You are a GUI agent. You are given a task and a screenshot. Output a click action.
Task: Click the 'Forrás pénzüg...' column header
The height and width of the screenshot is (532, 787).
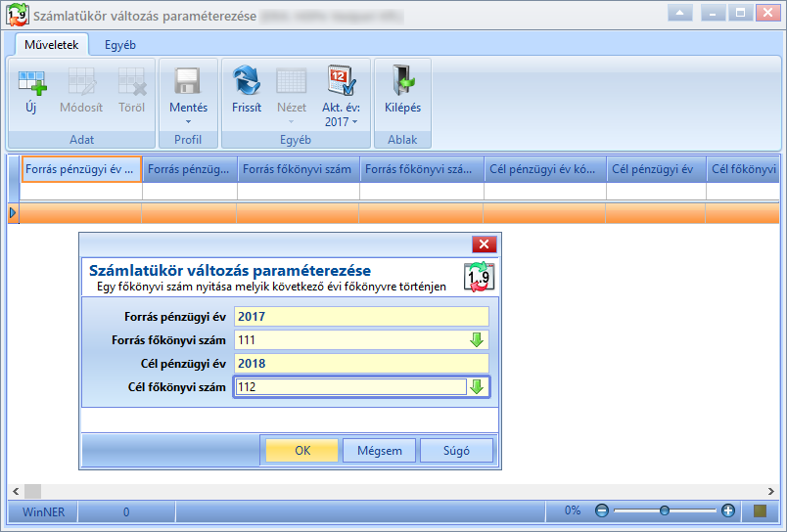(189, 169)
